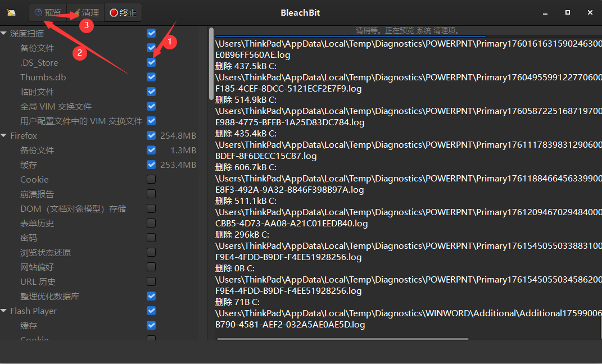Uncheck the Thumbs.db checkbox
This screenshot has width=602, height=364.
[151, 77]
